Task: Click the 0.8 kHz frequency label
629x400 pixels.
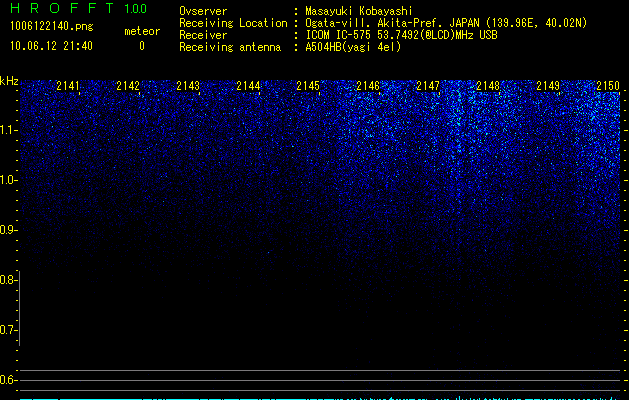Action: pos(7,280)
